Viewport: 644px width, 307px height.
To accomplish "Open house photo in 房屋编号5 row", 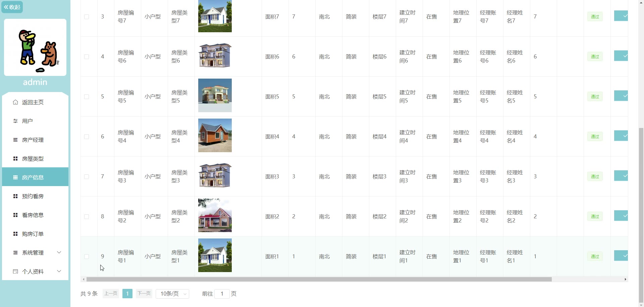I will [x=215, y=95].
